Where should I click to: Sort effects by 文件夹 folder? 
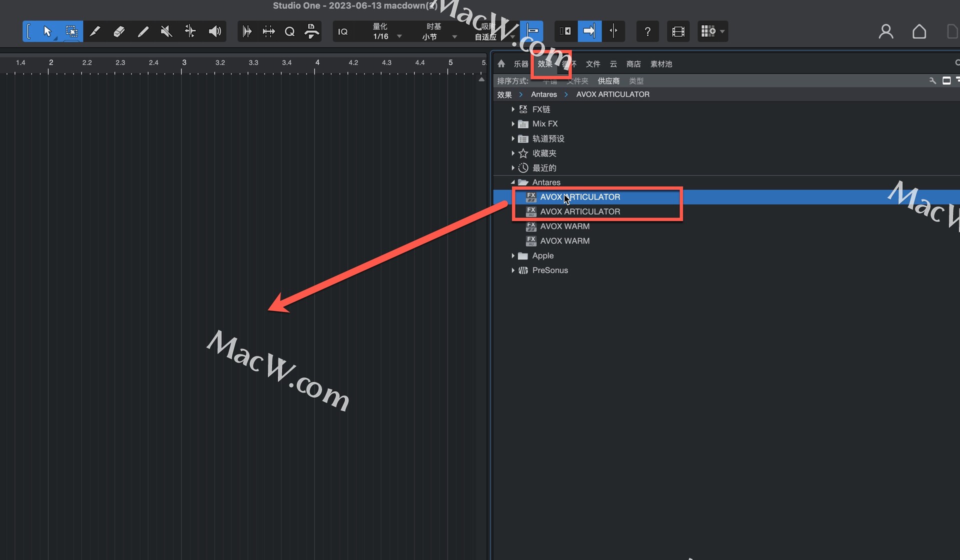(x=577, y=81)
